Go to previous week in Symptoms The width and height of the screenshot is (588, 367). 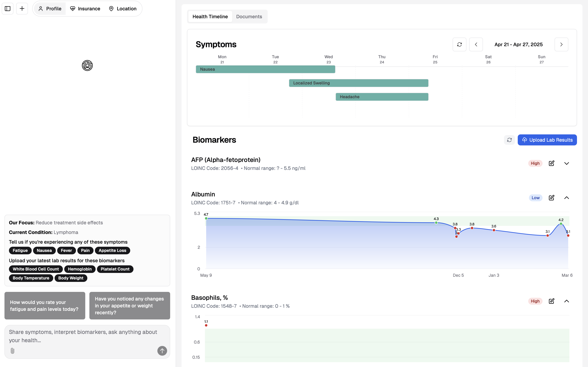[x=476, y=44]
